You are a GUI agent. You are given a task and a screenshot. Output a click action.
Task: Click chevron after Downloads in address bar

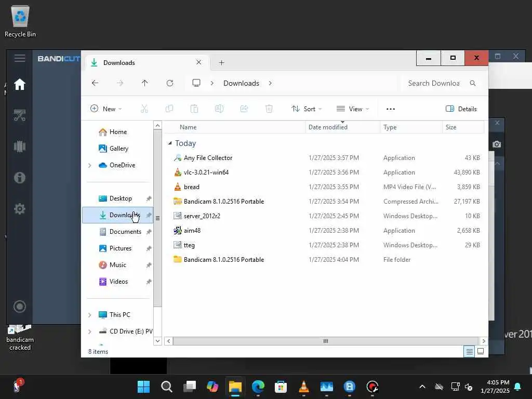270,83
